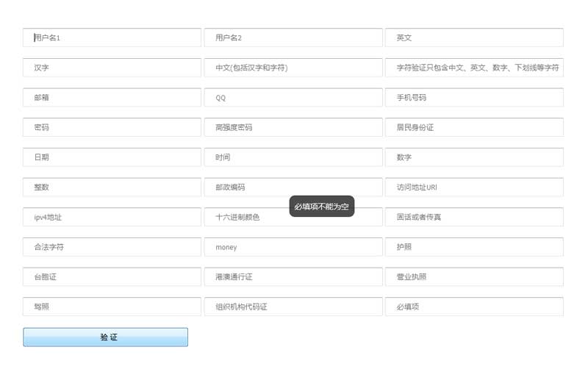This screenshot has width=588, height=372.
Task: Click the 访问地址URI field
Action: click(474, 187)
